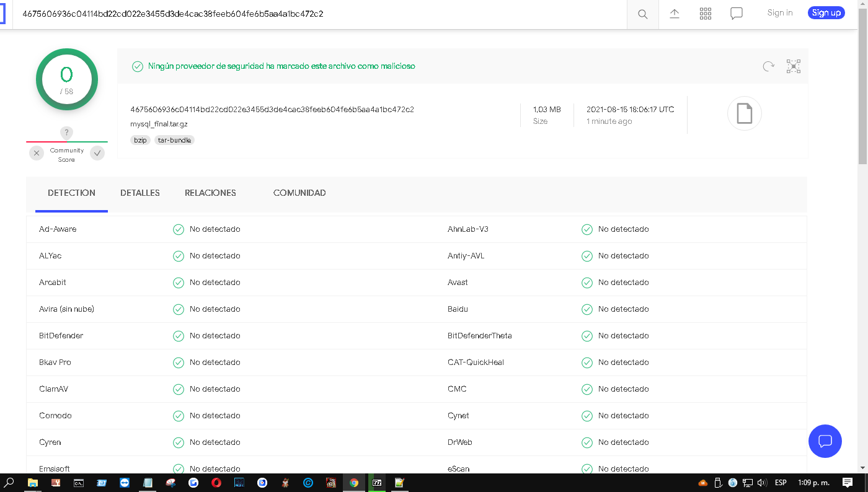Open 7-Zip from the taskbar
Image resolution: width=868 pixels, height=492 pixels.
377,483
